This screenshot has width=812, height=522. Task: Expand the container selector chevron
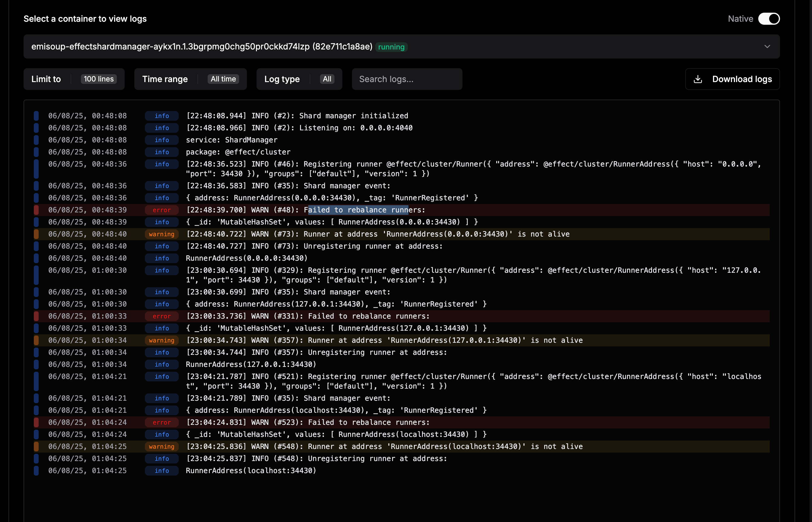tap(767, 46)
